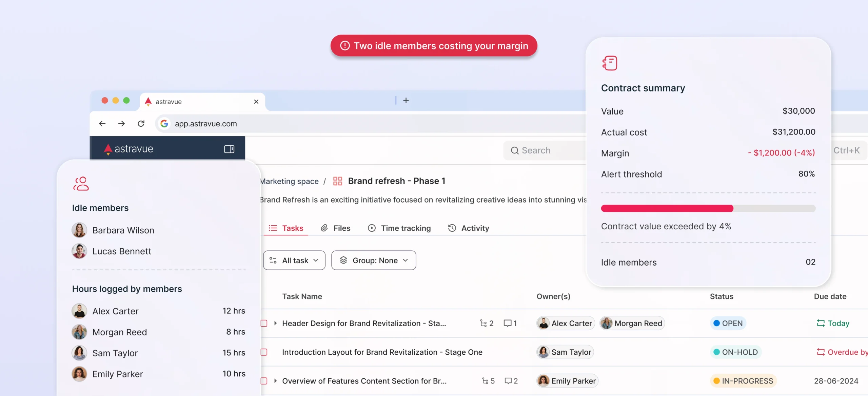Open the Group: None dropdown

coord(374,260)
